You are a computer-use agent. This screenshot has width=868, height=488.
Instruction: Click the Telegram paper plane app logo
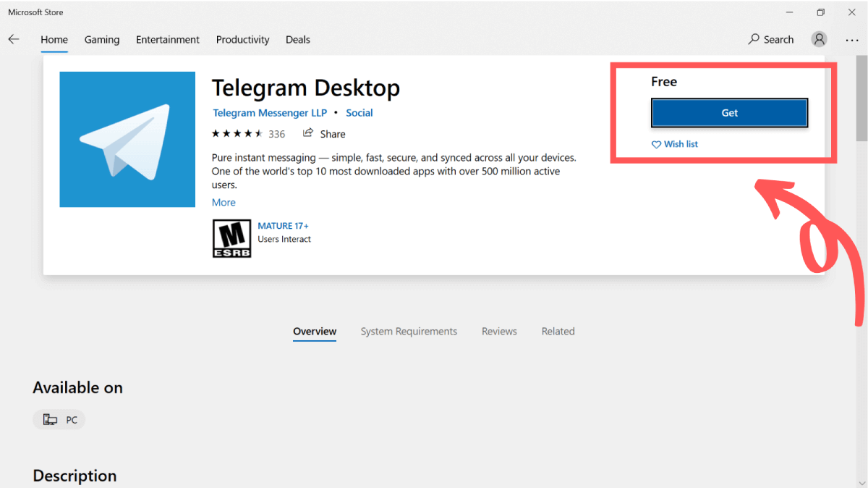tap(127, 139)
